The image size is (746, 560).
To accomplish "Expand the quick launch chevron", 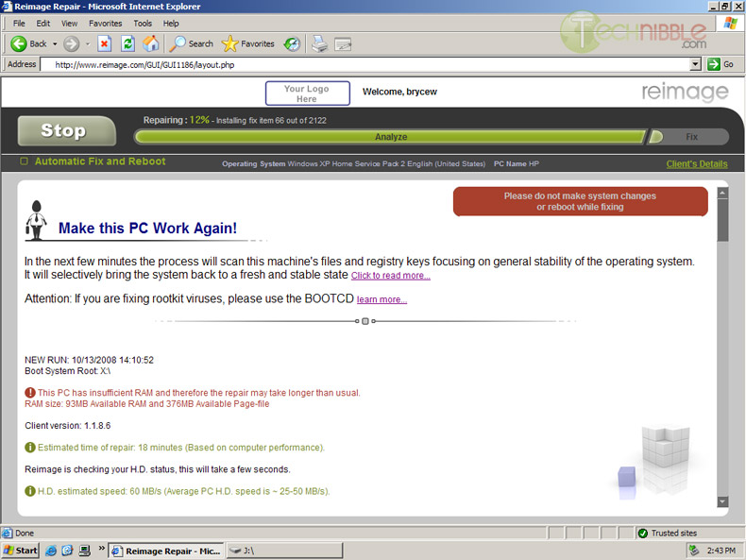I will pos(101,548).
